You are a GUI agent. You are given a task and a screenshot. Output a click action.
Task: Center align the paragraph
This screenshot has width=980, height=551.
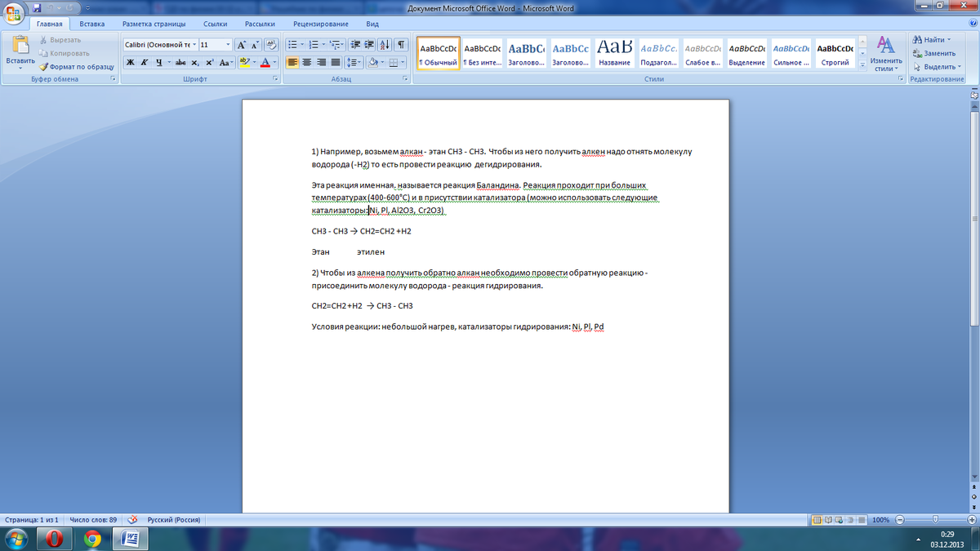pyautogui.click(x=307, y=63)
